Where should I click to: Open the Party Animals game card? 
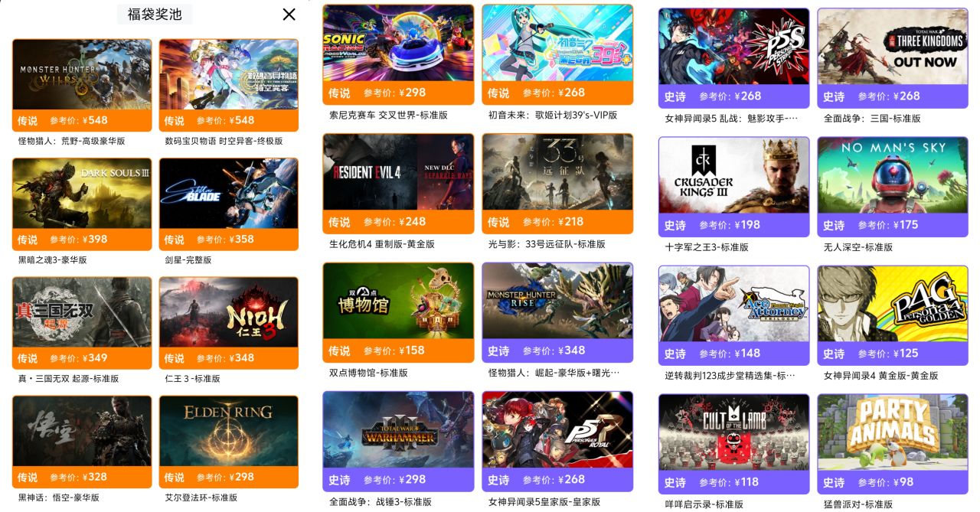click(893, 444)
